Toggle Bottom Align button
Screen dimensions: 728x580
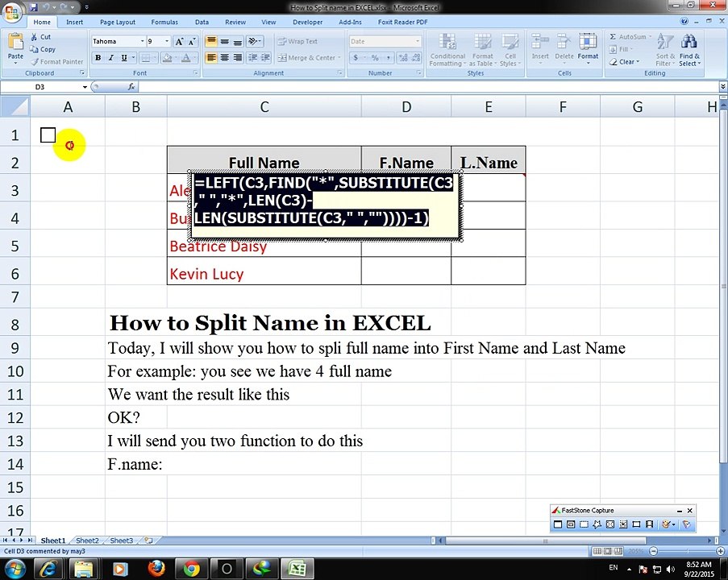coord(238,41)
